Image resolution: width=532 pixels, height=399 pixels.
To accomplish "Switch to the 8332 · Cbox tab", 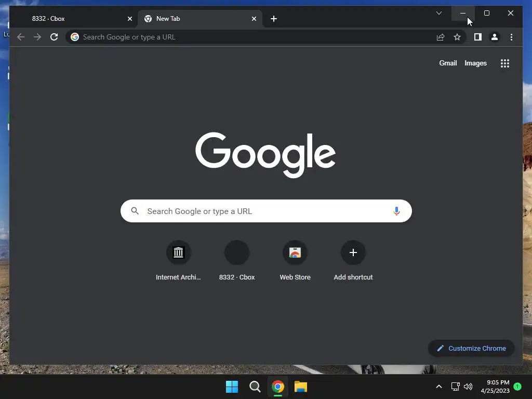I will pyautogui.click(x=73, y=19).
